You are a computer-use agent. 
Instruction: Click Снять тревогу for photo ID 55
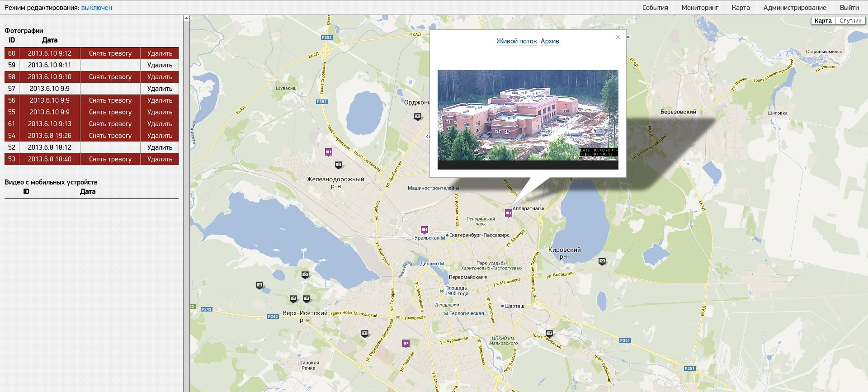(110, 112)
